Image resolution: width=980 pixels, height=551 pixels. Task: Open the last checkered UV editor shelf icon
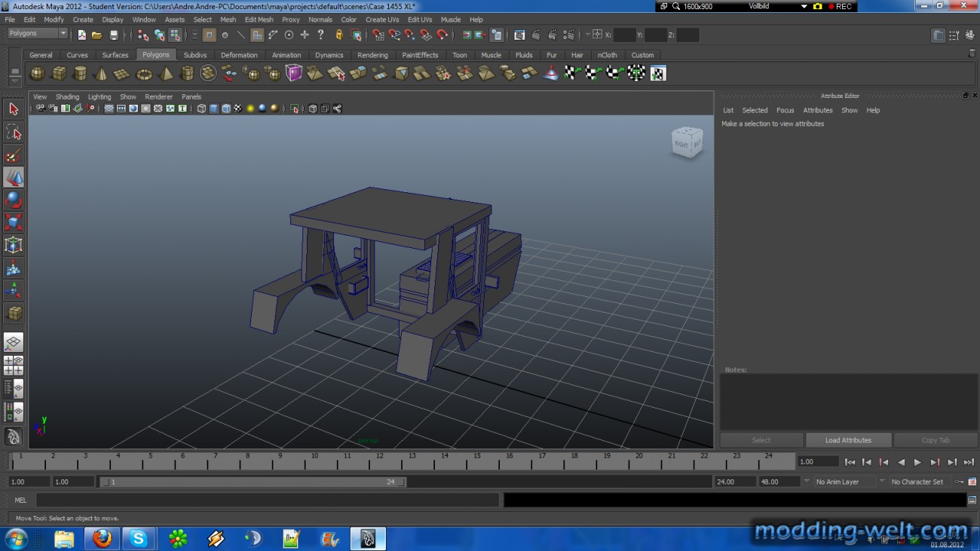coord(658,73)
